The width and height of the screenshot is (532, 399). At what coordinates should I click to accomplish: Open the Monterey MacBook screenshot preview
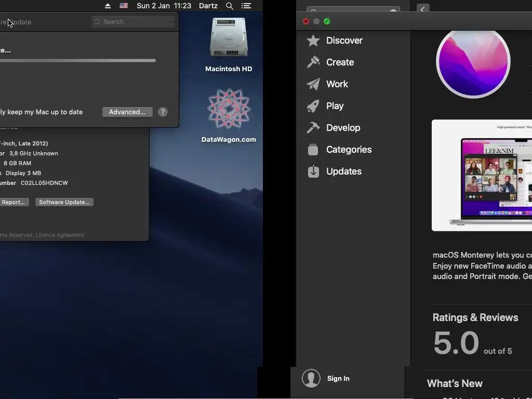click(x=482, y=176)
